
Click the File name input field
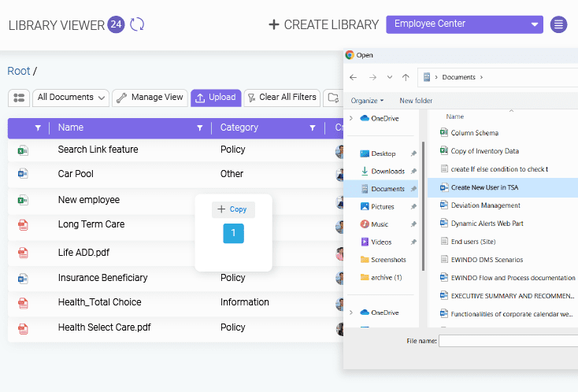coord(509,341)
